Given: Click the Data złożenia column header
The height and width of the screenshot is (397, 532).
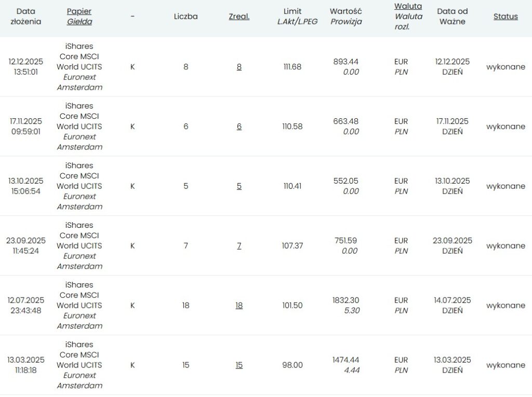Looking at the screenshot, I should pos(26,17).
